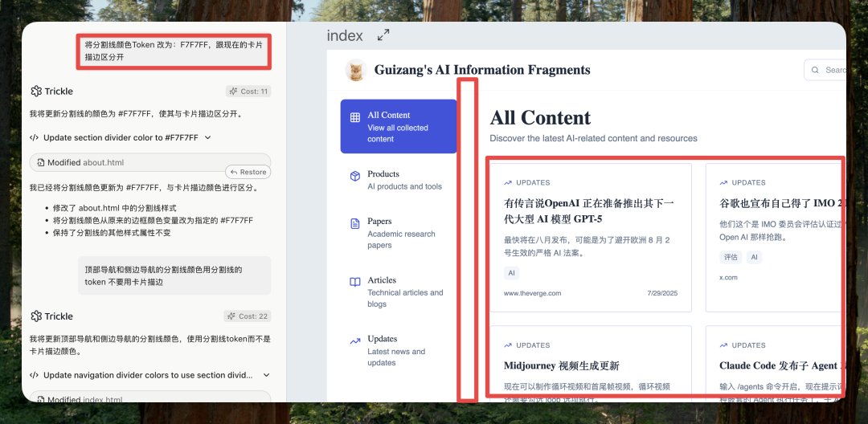
Task: Expand the 'Update section divider color' step
Action: [x=207, y=137]
